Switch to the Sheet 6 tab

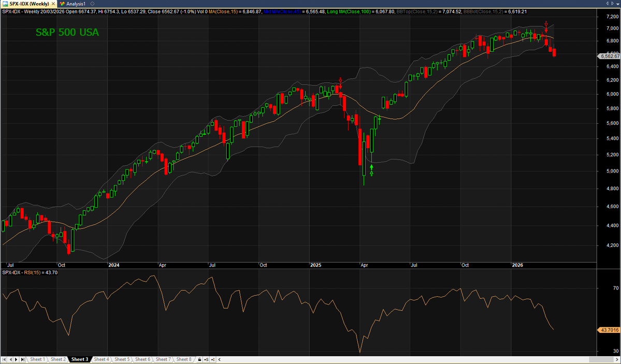click(142, 359)
